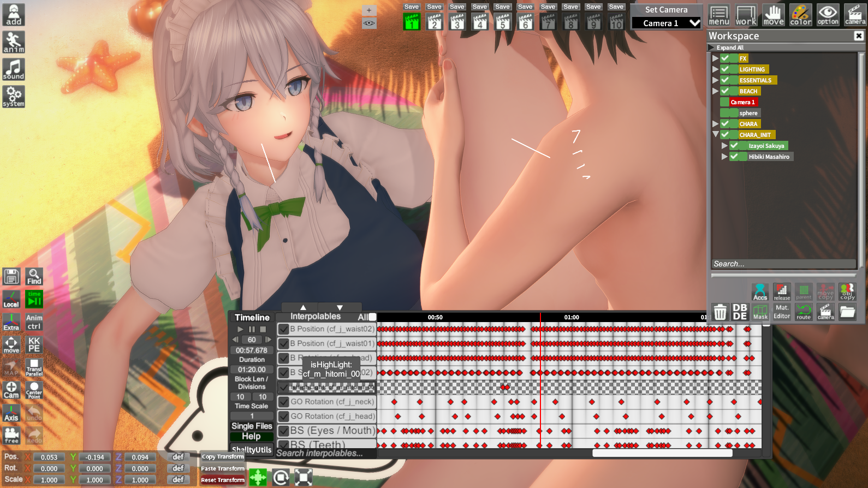Open the Camera 1 dropdown
This screenshot has height=488, width=868.
(667, 23)
